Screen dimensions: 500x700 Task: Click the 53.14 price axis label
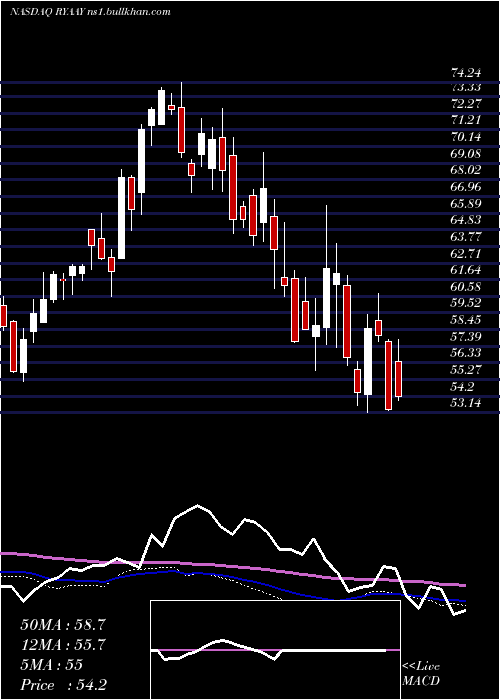[x=466, y=403]
